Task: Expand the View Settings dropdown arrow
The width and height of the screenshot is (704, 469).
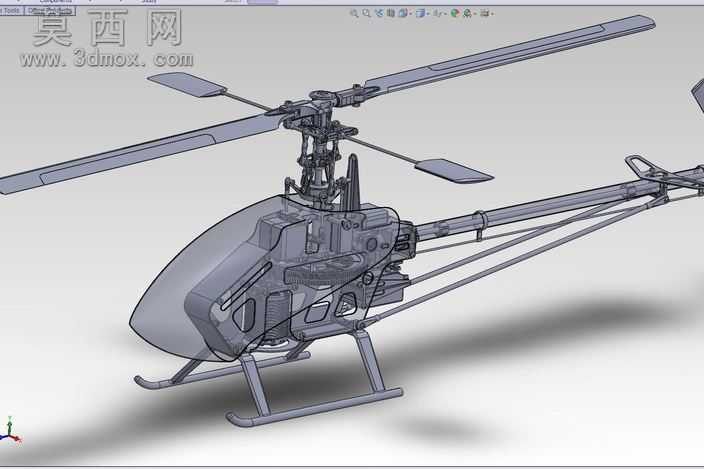Action: (492, 14)
